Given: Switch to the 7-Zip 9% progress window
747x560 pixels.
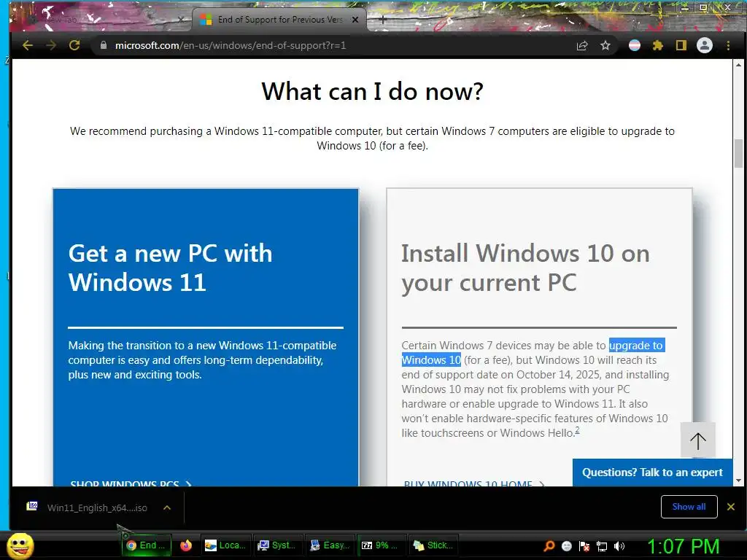Looking at the screenshot, I should click(x=382, y=545).
